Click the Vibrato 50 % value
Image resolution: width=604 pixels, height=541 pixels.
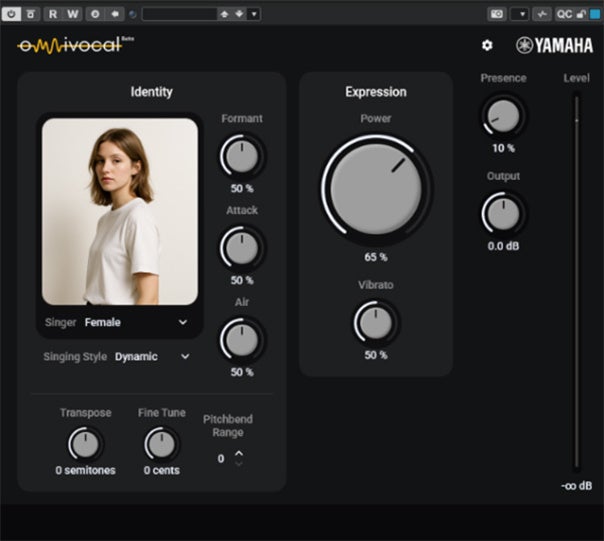(376, 355)
